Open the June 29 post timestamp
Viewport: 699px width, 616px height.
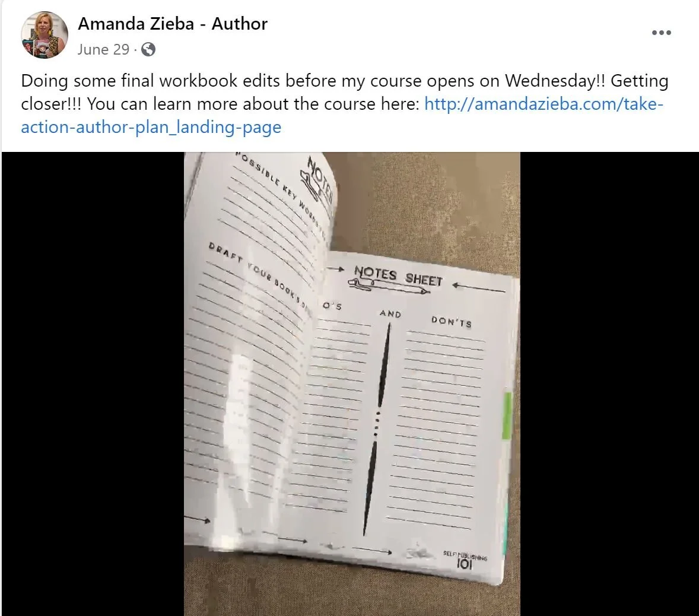[x=103, y=49]
